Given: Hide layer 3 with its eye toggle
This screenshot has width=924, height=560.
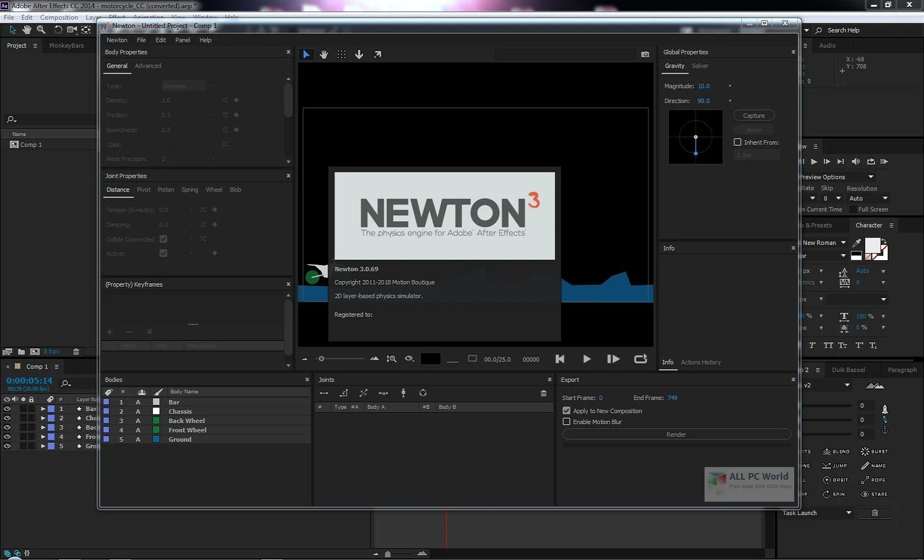Looking at the screenshot, I should (7, 427).
